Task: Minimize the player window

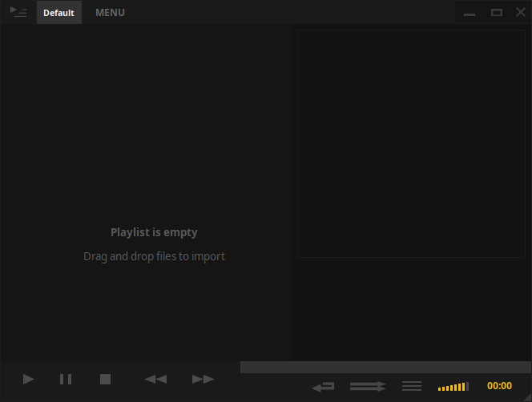Action: tap(470, 13)
